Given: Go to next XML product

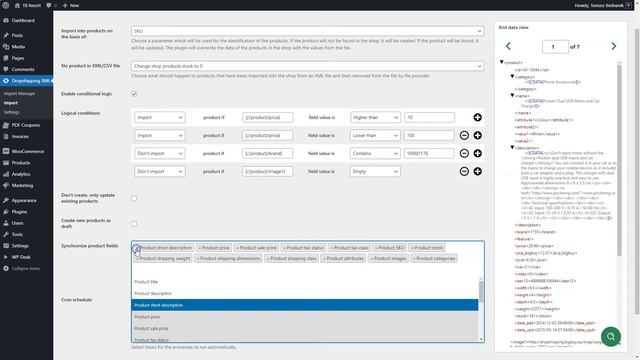Looking at the screenshot, I should (613, 47).
